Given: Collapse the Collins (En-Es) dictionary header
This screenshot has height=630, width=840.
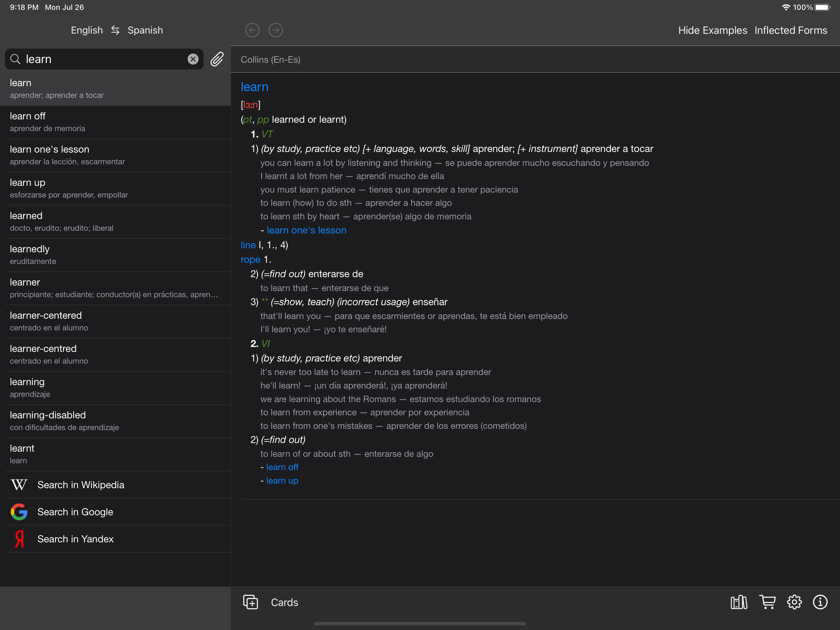Looking at the screenshot, I should [x=270, y=60].
